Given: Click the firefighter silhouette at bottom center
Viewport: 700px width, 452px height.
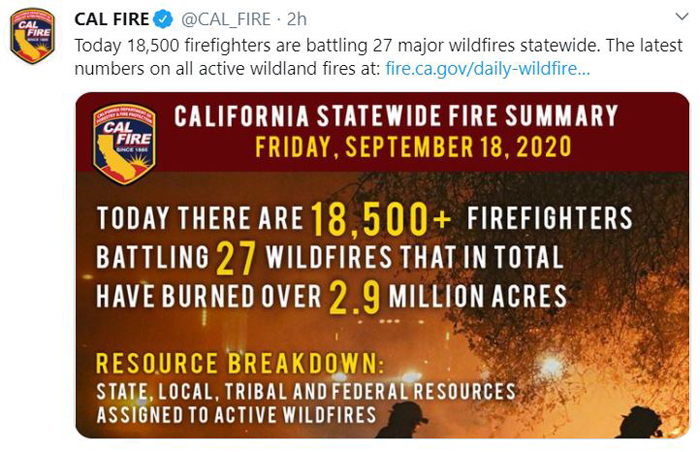Looking at the screenshot, I should tap(403, 420).
